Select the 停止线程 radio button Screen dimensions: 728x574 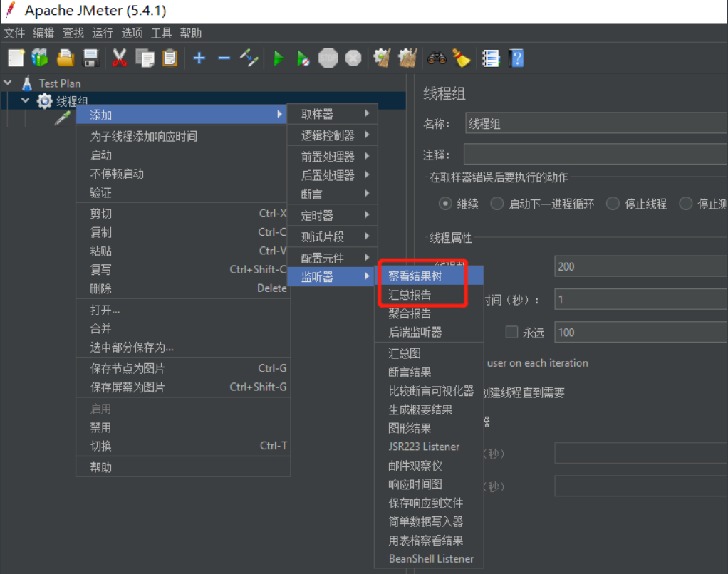click(x=613, y=204)
